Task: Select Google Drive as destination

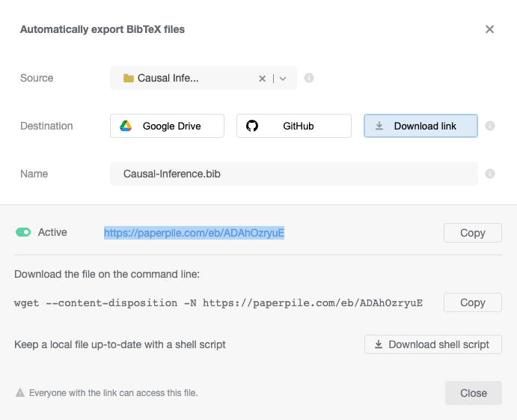Action: pyautogui.click(x=167, y=126)
